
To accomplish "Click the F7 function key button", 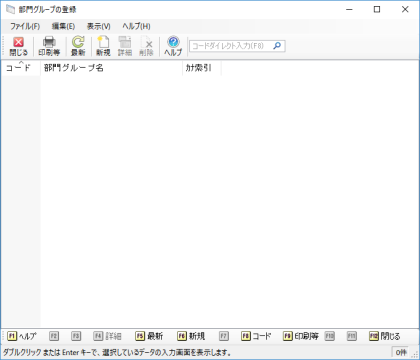I will (x=224, y=336).
